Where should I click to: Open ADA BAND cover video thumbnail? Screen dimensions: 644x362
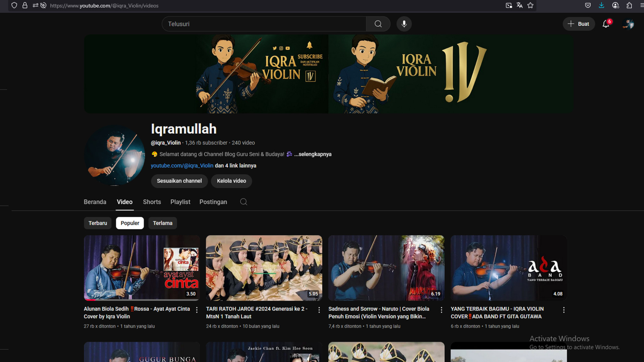(509, 268)
